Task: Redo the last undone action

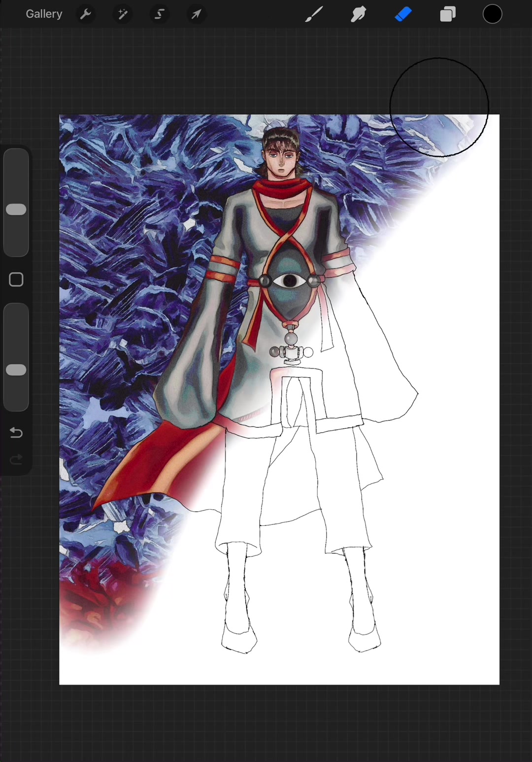Action: click(16, 460)
